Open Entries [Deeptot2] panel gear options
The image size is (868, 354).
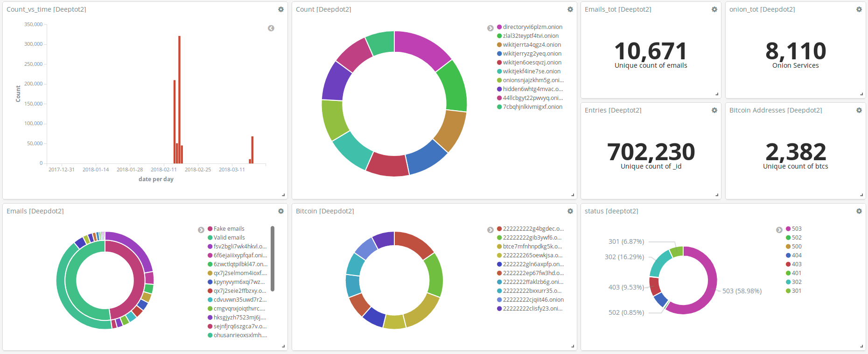[x=714, y=110]
